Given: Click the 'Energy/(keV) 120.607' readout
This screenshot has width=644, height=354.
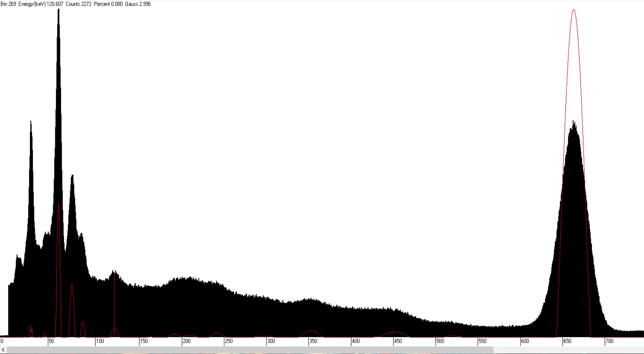Looking at the screenshot, I should click(41, 4).
